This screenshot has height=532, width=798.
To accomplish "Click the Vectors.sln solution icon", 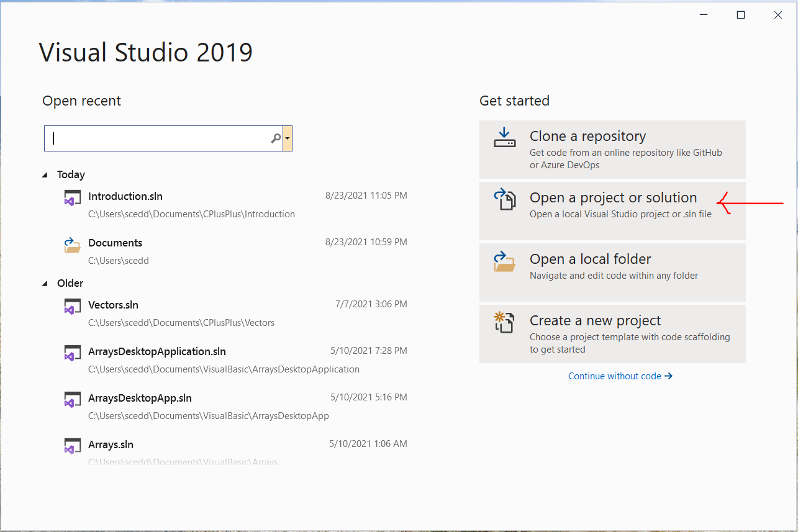I will [x=73, y=307].
